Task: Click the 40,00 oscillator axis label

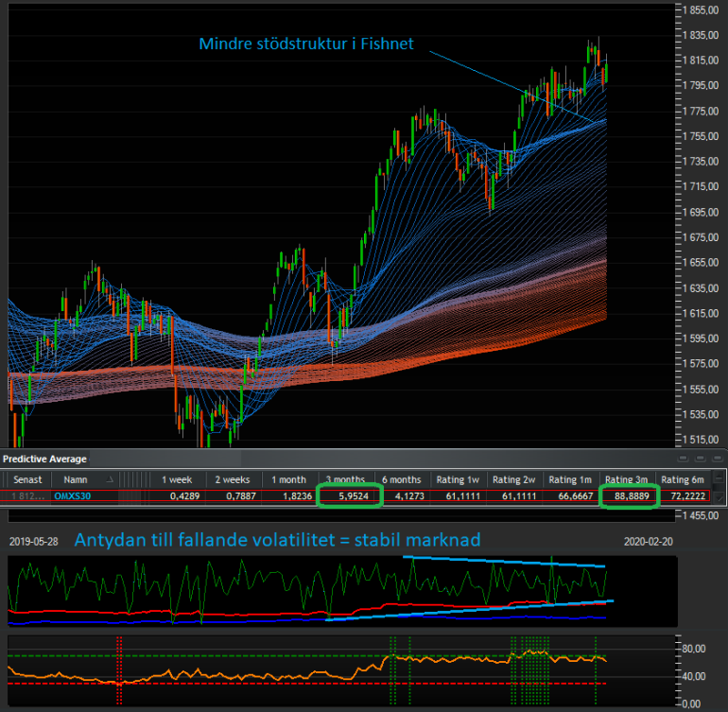Action: pos(694,676)
